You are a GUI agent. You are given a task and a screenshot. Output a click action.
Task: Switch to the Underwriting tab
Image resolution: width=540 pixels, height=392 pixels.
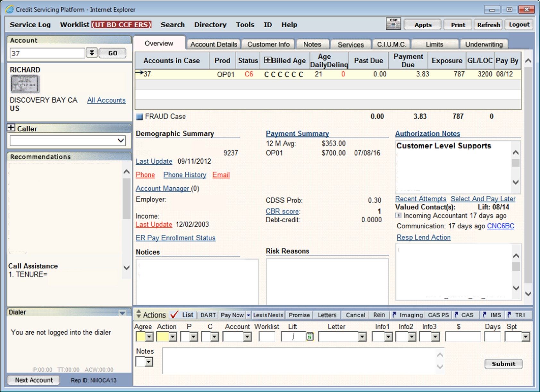(484, 44)
